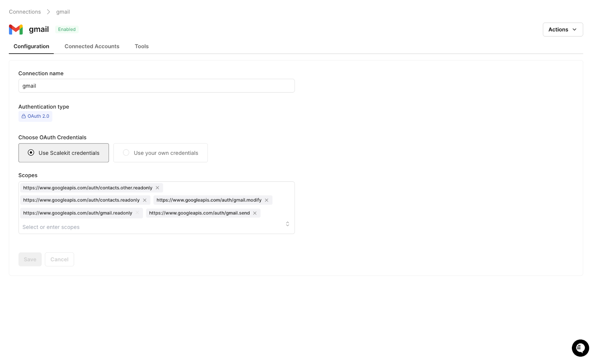The width and height of the screenshot is (593, 364).
Task: Click the Authentication type label
Action: pyautogui.click(x=44, y=107)
